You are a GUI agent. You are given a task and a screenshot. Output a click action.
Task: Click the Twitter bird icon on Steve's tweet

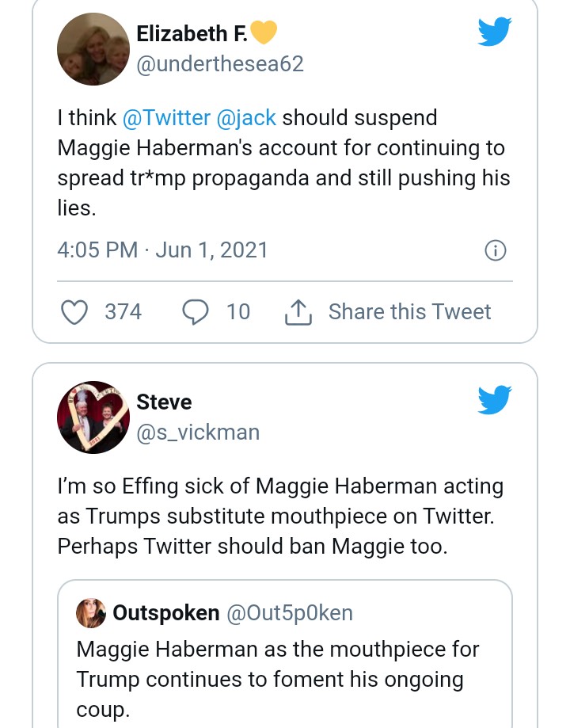click(x=495, y=399)
